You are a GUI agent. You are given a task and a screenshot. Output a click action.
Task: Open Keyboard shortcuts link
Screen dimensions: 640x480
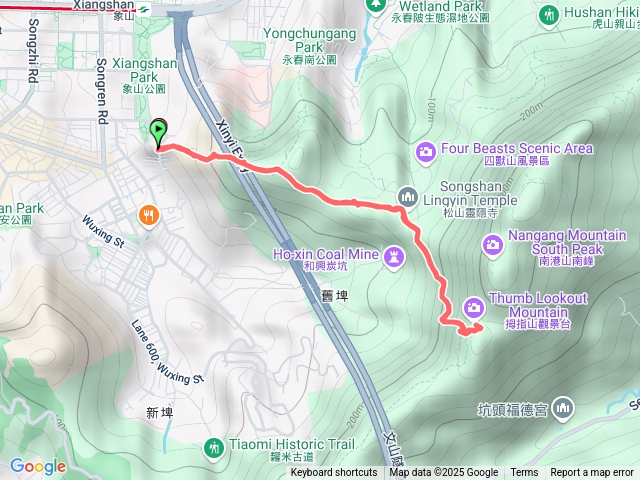tap(333, 473)
